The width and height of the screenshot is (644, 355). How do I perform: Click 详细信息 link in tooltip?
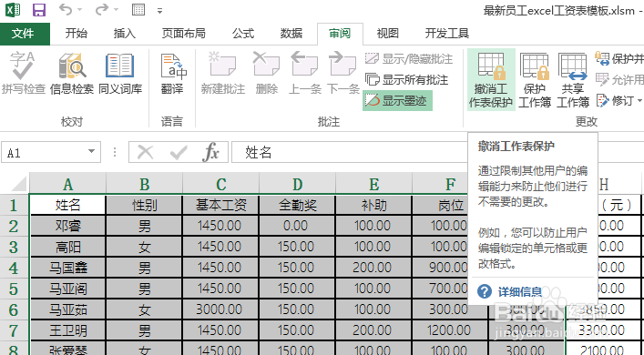pos(520,292)
